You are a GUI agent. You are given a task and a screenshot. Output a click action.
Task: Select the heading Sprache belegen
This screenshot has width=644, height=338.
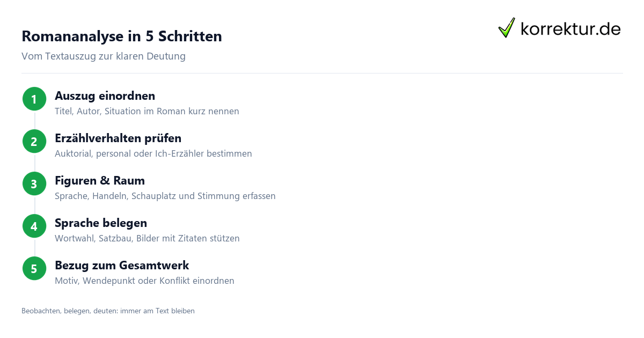(101, 223)
